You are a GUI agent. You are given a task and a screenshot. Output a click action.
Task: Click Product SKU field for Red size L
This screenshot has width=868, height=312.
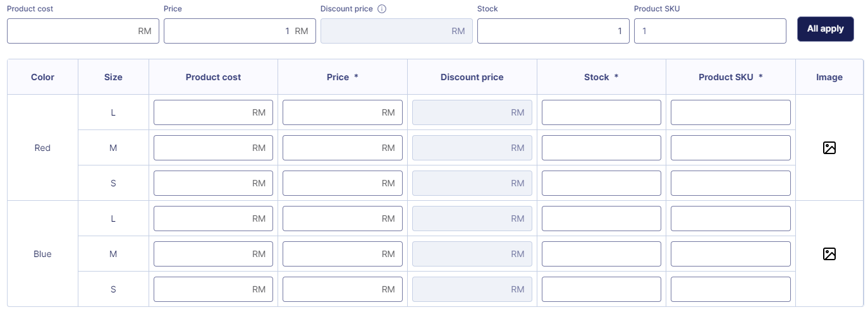(x=730, y=112)
